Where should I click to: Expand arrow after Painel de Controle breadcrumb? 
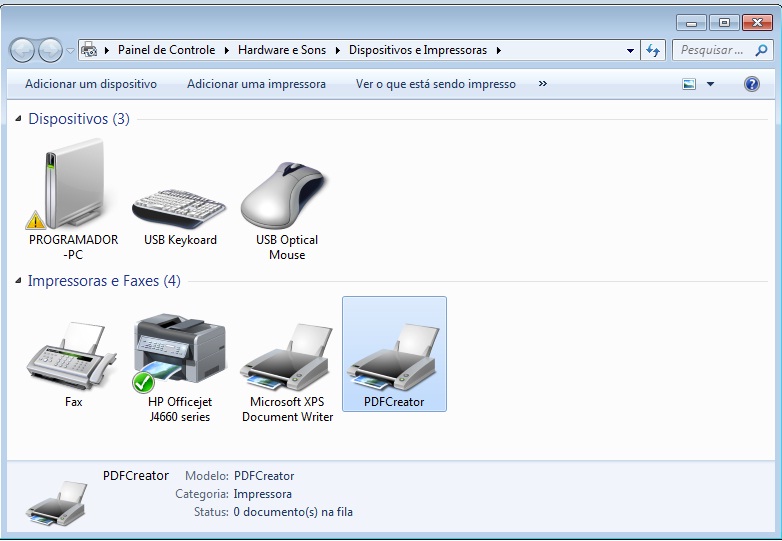pos(227,50)
